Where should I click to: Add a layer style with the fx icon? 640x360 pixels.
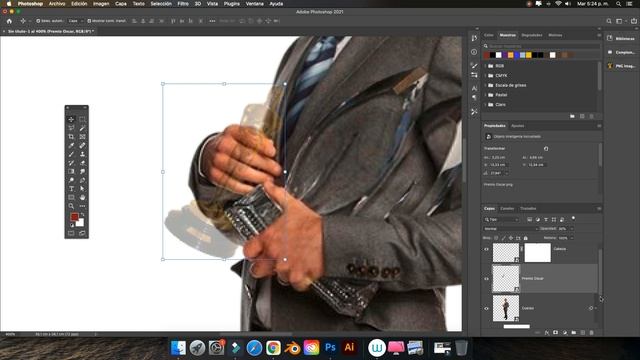547,333
